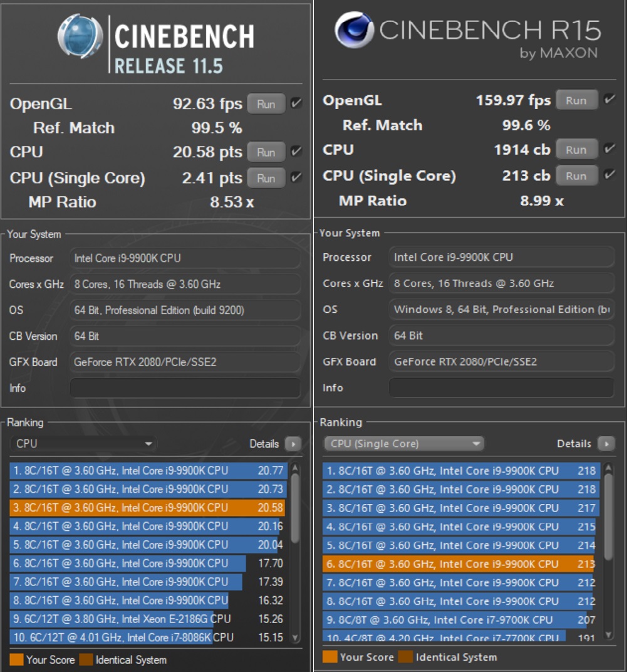The width and height of the screenshot is (629, 672).
Task: Run the CPU test in Cinebench 11.5
Action: 266,152
